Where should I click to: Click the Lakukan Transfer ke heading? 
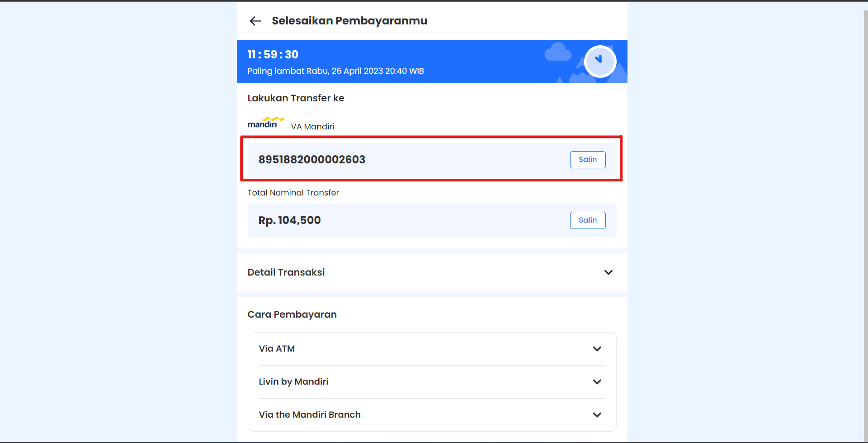coord(296,98)
